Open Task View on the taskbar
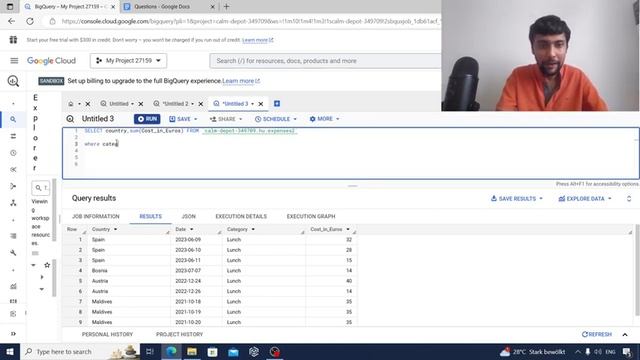Viewport: 640px width, 360px height. pos(150,351)
